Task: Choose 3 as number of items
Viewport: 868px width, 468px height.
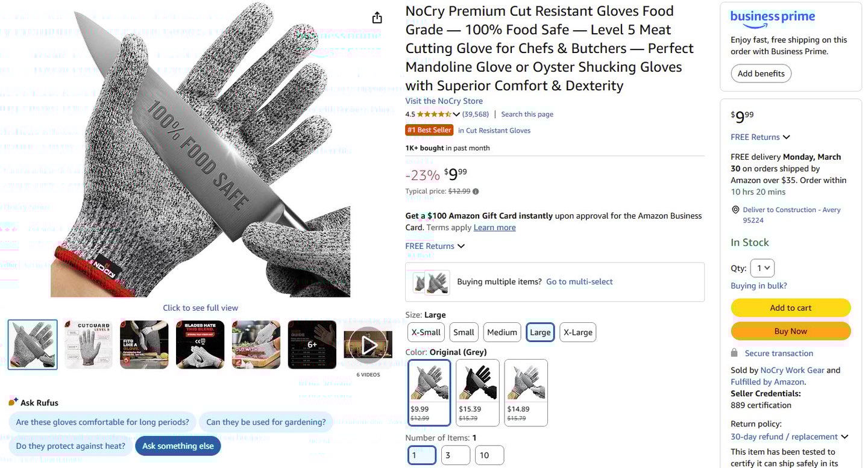Action: pyautogui.click(x=456, y=455)
